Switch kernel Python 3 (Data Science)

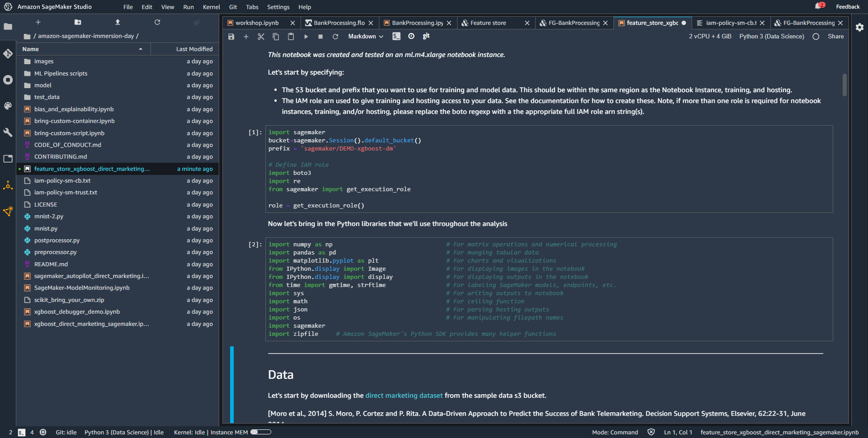pyautogui.click(x=772, y=37)
